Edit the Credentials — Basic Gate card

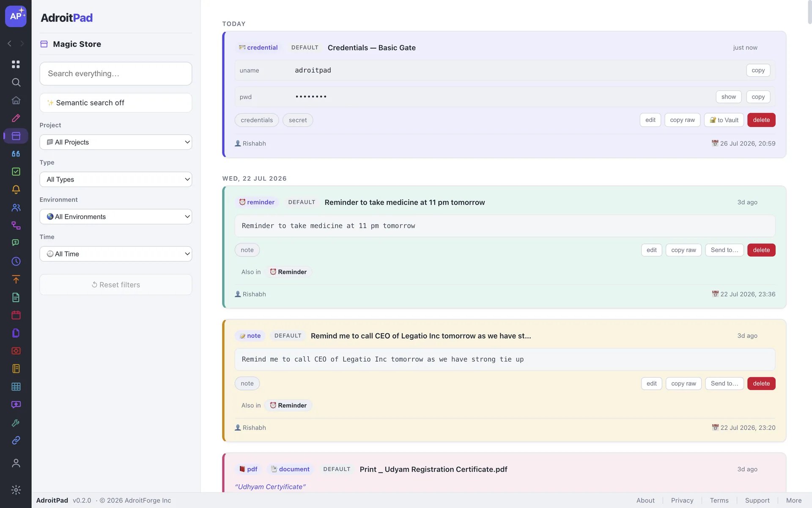tap(650, 120)
